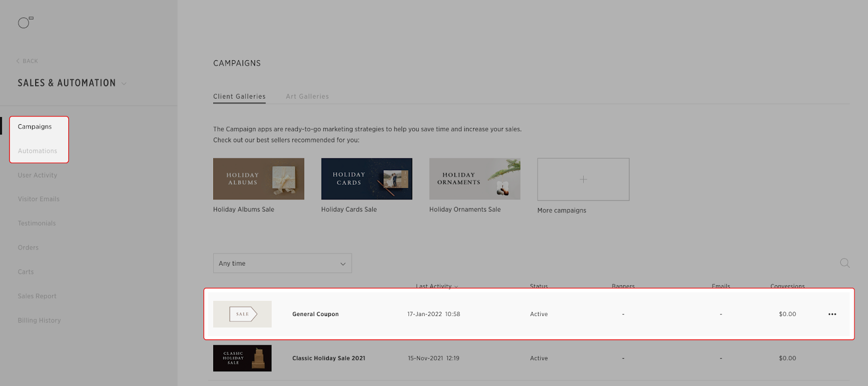Viewport: 868px width, 386px height.
Task: Click the More campaigns label
Action: tap(562, 210)
